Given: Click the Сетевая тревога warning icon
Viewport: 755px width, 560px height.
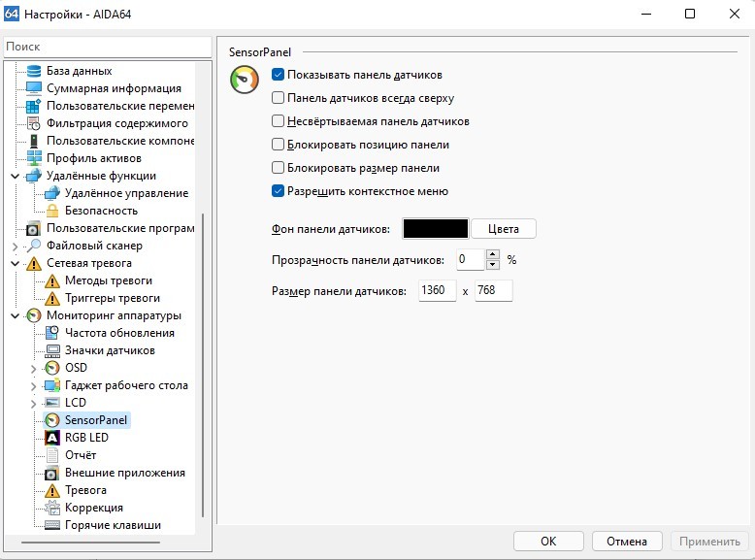Looking at the screenshot, I should [34, 263].
